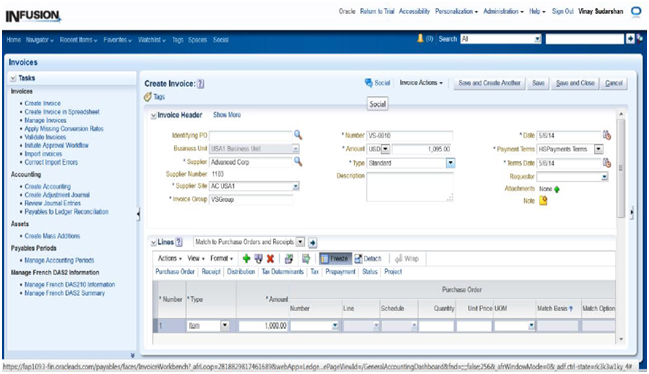Open the Business Unit dropdown
The image size is (649, 374).
pyautogui.click(x=296, y=149)
